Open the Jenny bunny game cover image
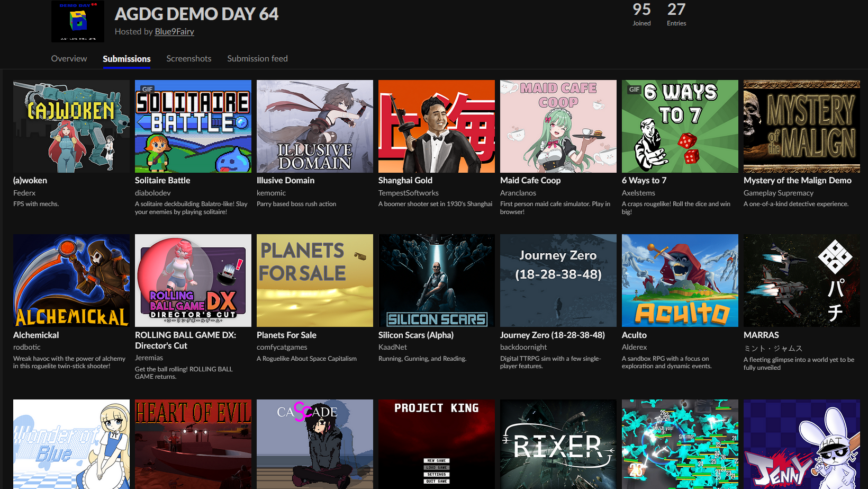 (x=802, y=444)
